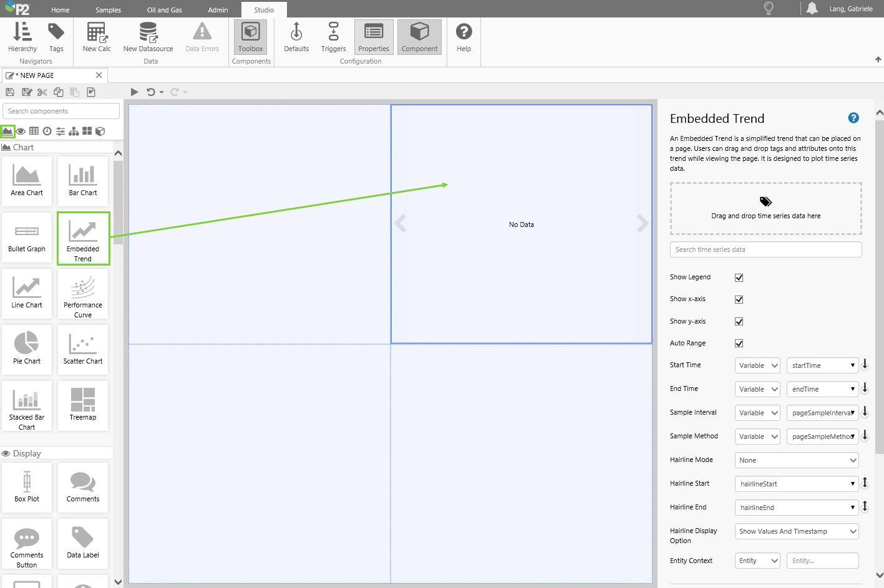Click the Preview play button

tap(134, 92)
